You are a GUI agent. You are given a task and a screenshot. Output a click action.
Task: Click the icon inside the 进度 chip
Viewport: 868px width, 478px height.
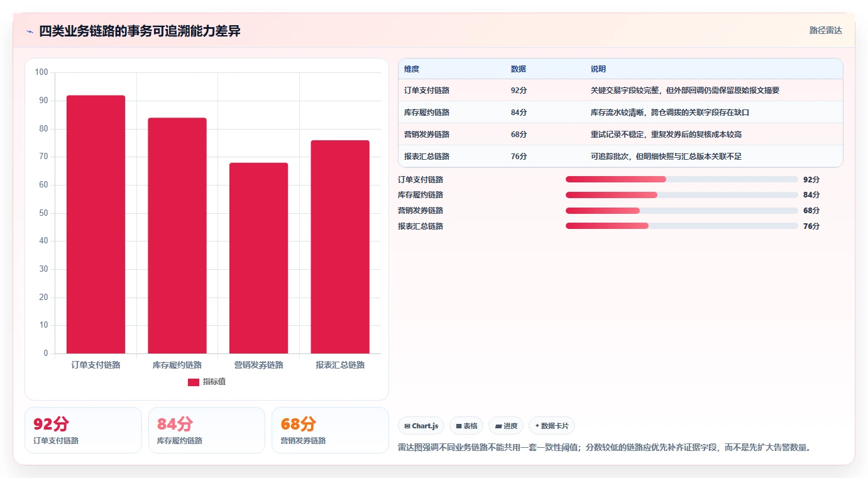point(498,426)
